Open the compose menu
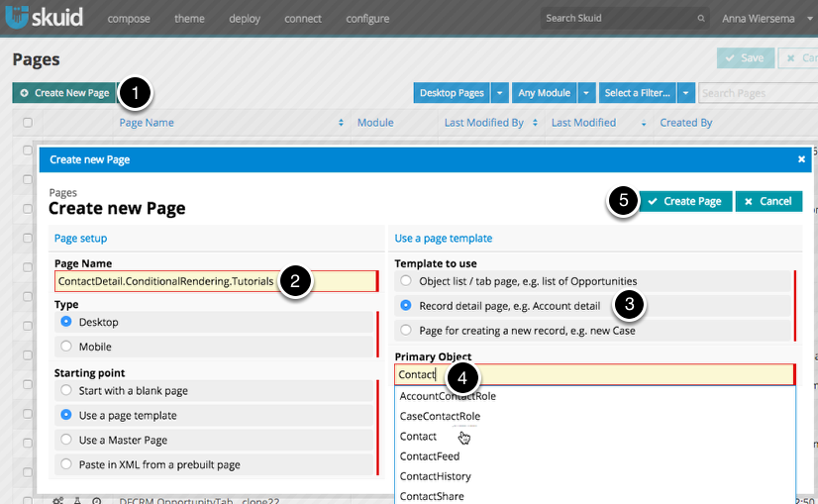The height and width of the screenshot is (504, 818). click(128, 19)
